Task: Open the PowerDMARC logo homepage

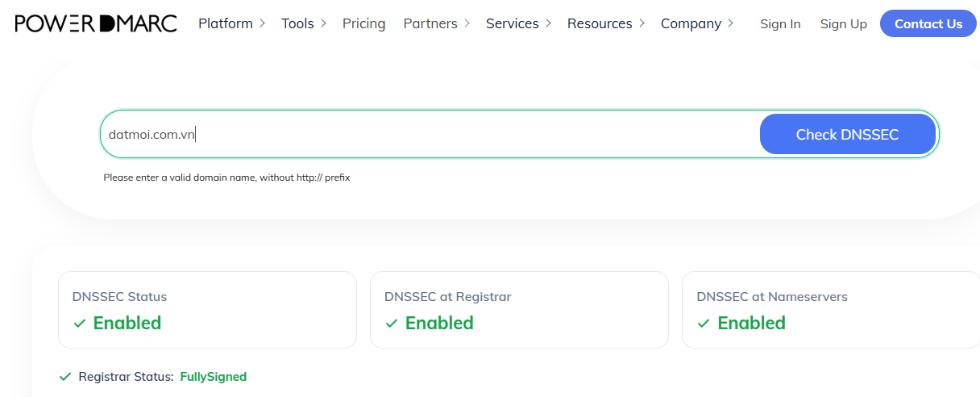Action: click(96, 23)
